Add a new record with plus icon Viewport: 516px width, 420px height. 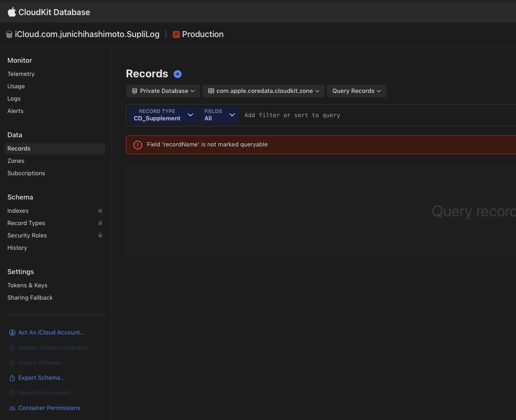tap(177, 74)
